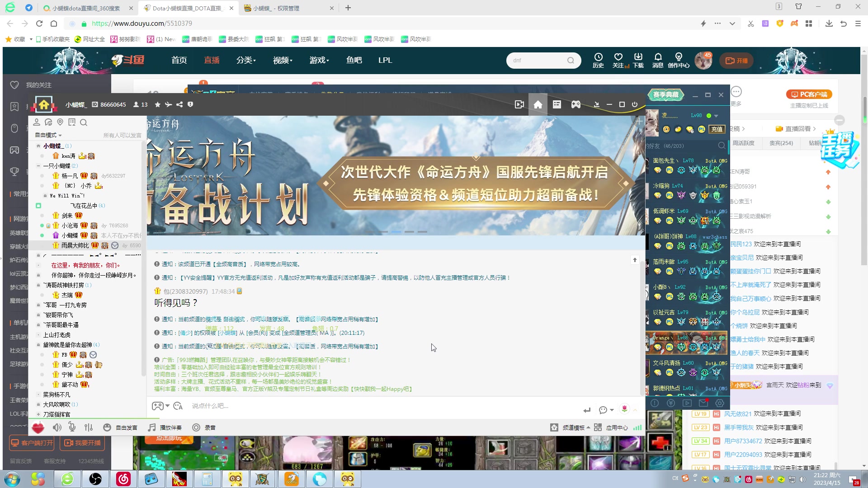Click the power exit icon in YY window
Screen dimensions: 868x488
[x=635, y=104]
